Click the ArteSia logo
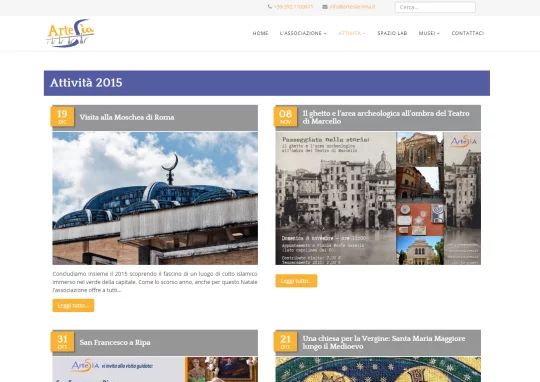540x382 pixels. click(71, 33)
